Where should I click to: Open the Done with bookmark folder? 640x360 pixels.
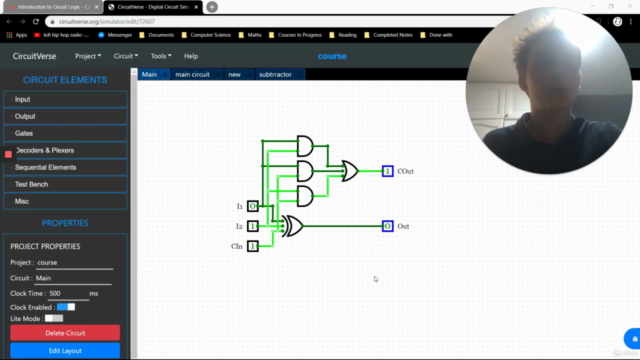(436, 35)
